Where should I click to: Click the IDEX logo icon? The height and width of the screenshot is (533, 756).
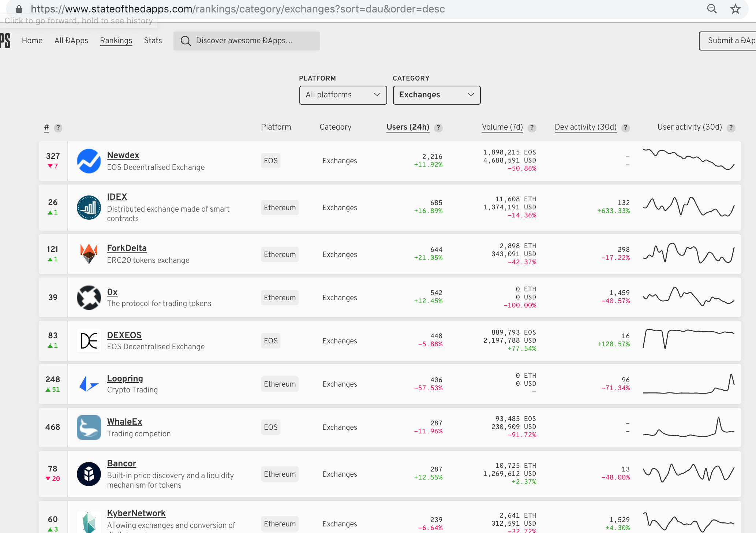click(x=89, y=208)
